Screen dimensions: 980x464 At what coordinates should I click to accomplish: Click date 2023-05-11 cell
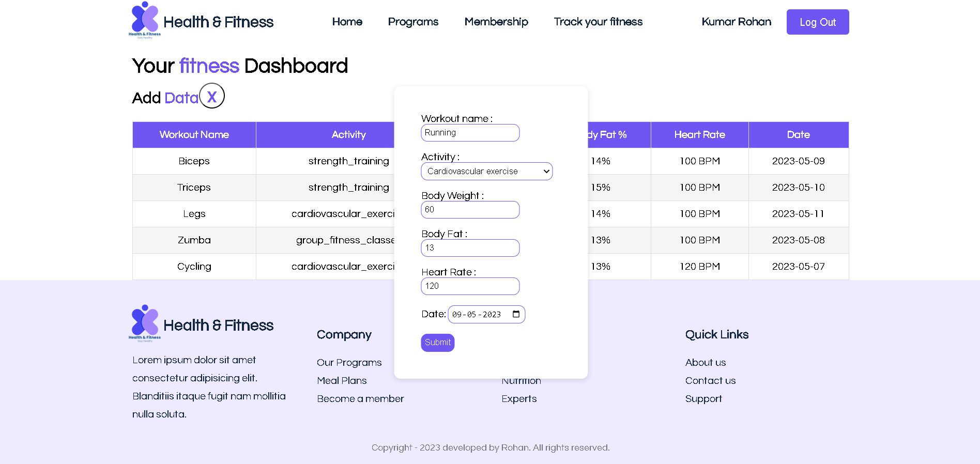click(799, 214)
